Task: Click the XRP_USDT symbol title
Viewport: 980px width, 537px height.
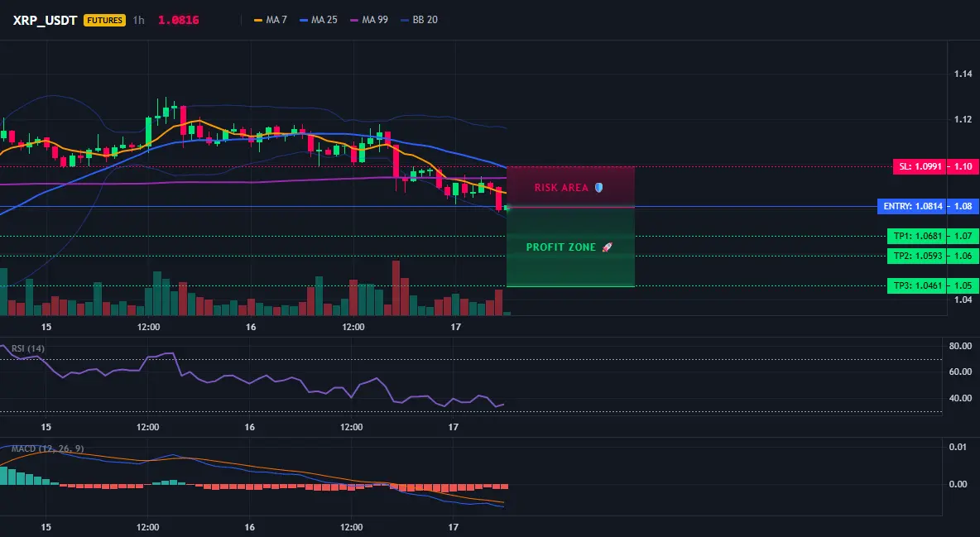Action: tap(45, 20)
